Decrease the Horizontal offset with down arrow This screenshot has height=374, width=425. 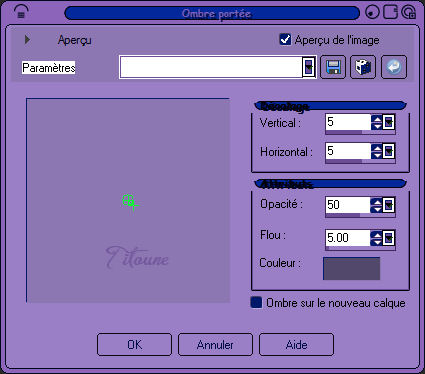pyautogui.click(x=377, y=155)
